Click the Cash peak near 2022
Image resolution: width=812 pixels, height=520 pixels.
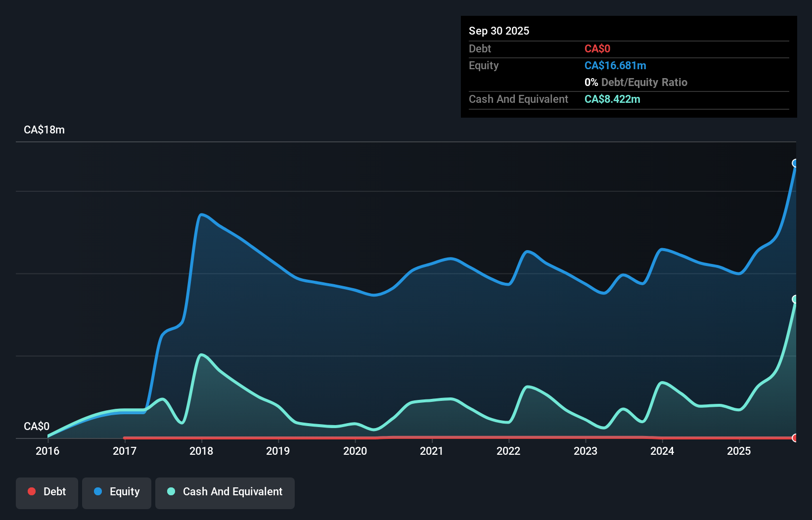pos(529,387)
